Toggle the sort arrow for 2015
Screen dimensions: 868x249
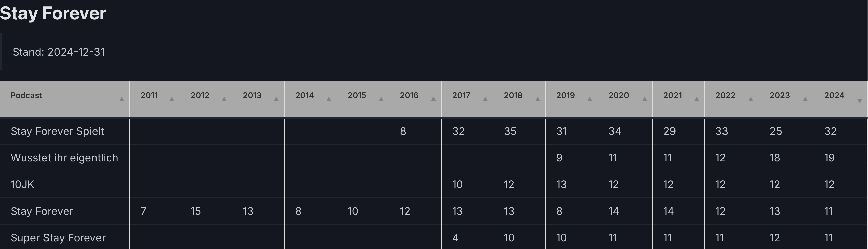381,99
